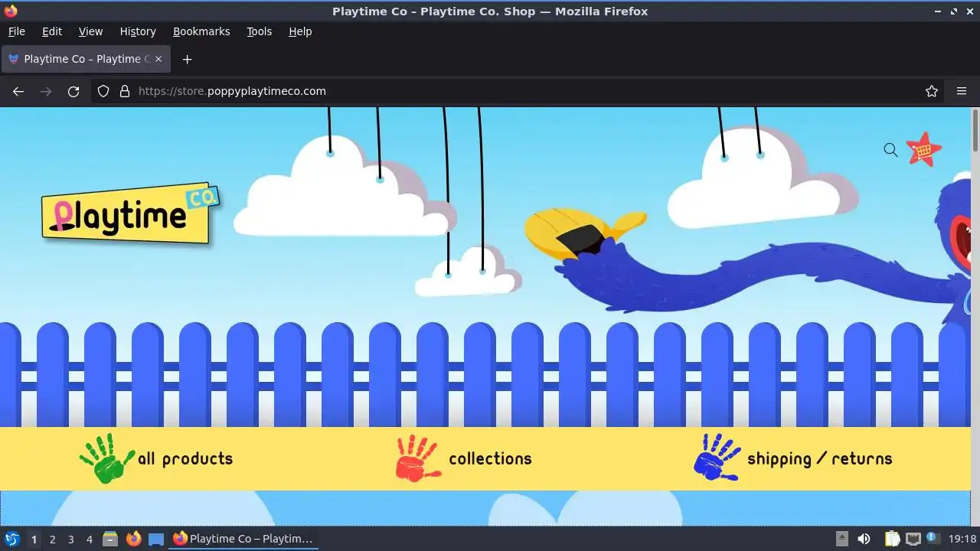Open the Edit menu
Screen dimensions: 980x551
click(x=52, y=31)
